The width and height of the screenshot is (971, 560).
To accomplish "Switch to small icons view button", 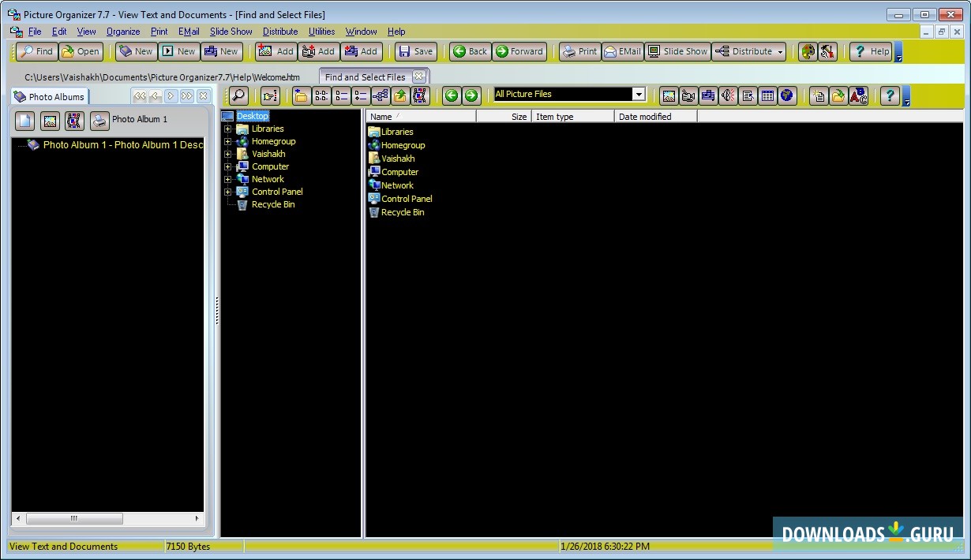I will pyautogui.click(x=321, y=95).
